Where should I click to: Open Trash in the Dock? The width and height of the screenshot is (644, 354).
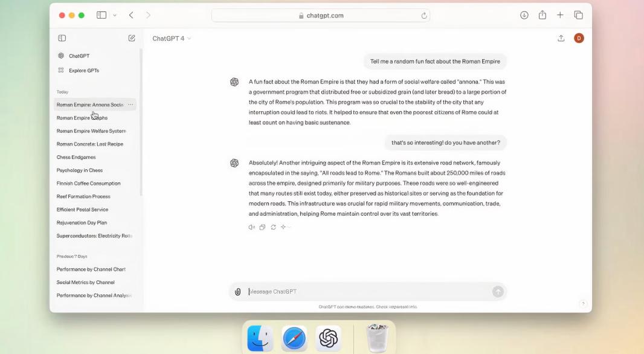point(377,338)
